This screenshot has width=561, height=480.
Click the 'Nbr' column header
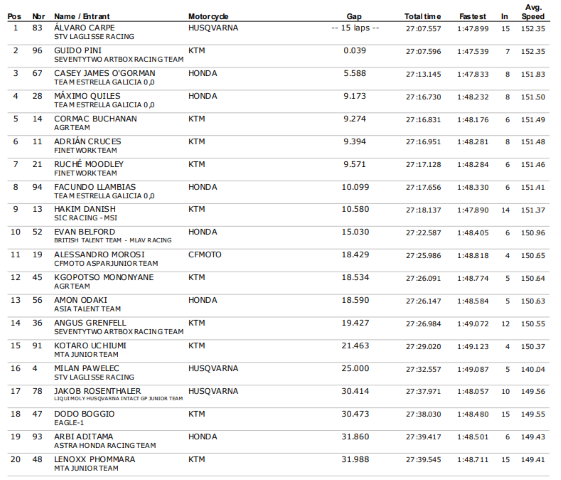pyautogui.click(x=38, y=16)
